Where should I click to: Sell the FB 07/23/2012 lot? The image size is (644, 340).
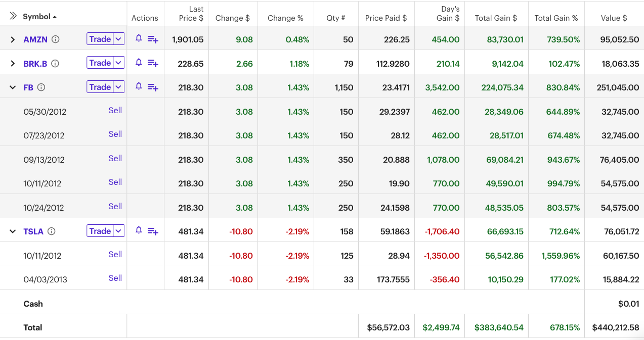pyautogui.click(x=115, y=134)
